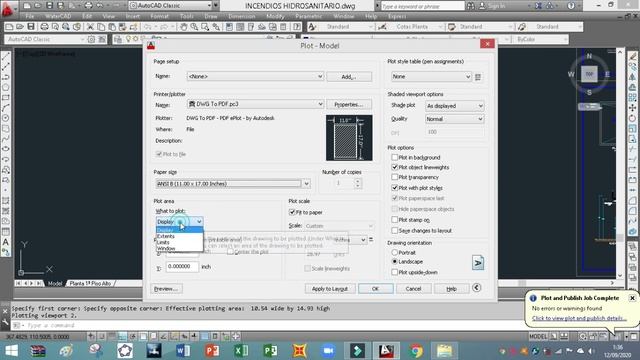This screenshot has width=640, height=360.
Task: Click the Copy icon in standard toolbar
Action: pos(101,27)
